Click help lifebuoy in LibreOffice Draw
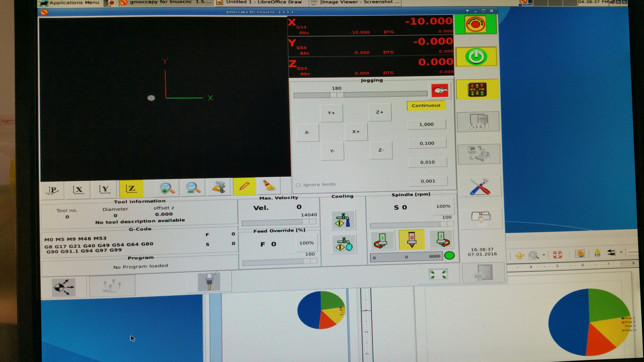644x362 pixels. (x=557, y=255)
